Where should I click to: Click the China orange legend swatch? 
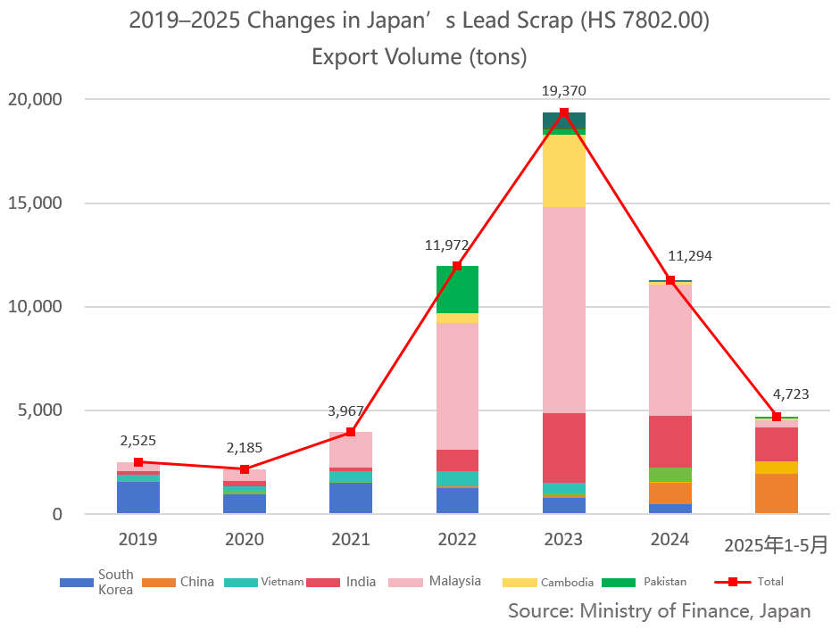point(159,583)
